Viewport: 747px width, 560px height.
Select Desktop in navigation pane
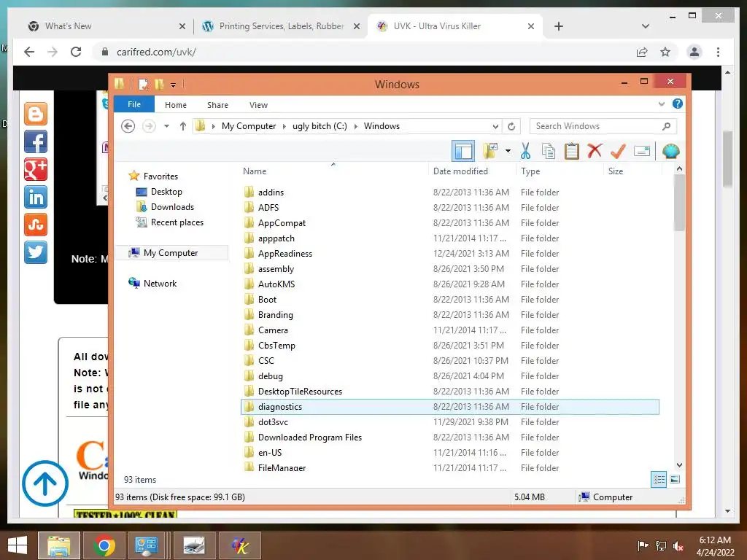(x=166, y=192)
